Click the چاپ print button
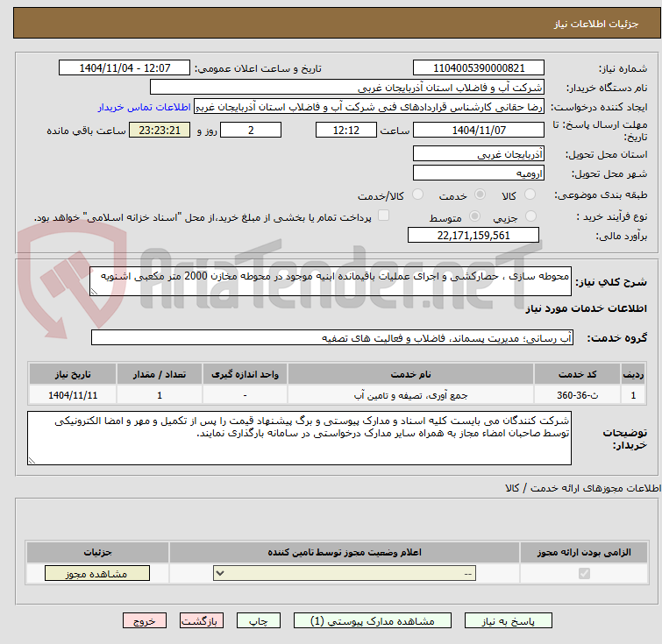Image resolution: width=662 pixels, height=644 pixels. (259, 621)
